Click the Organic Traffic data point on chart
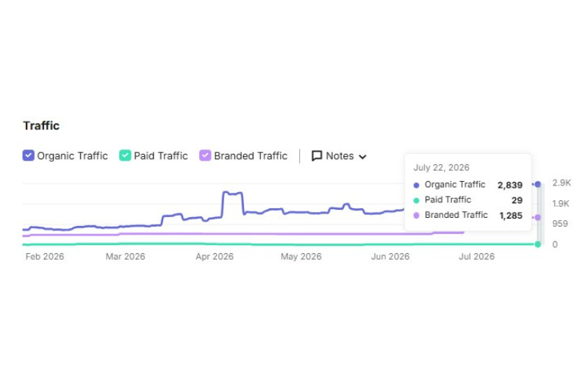588x368 pixels. coord(538,184)
